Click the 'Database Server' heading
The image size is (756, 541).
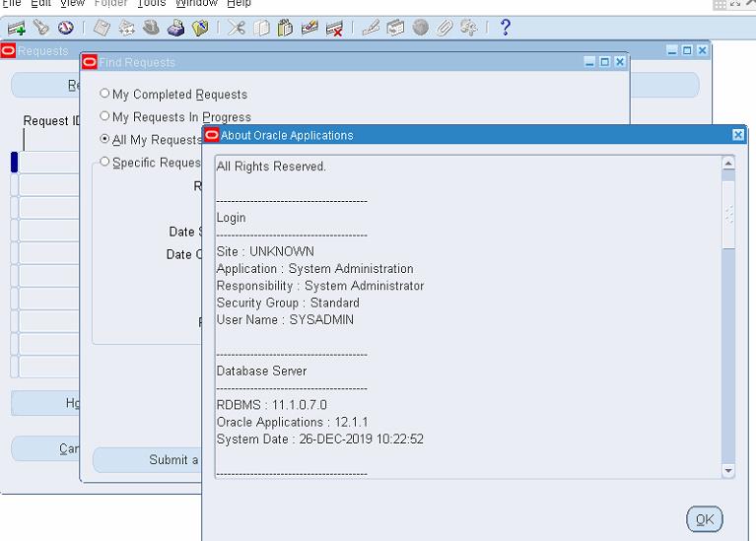click(x=261, y=371)
